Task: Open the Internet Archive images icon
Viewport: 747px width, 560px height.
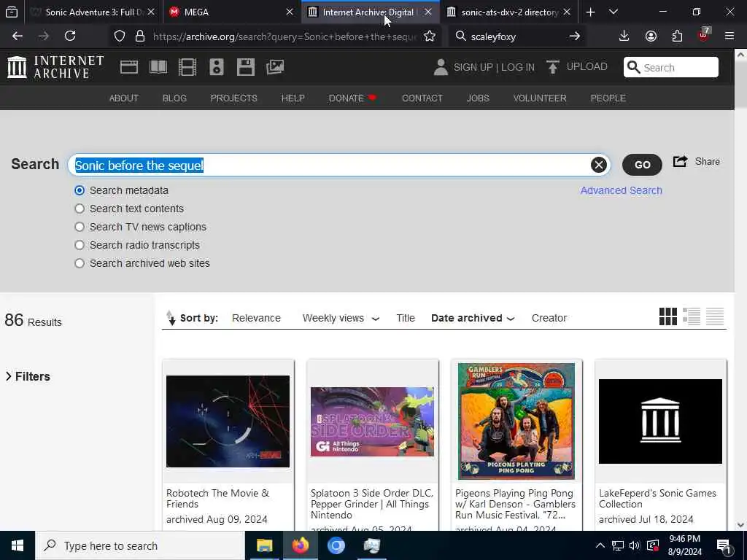Action: tap(275, 67)
